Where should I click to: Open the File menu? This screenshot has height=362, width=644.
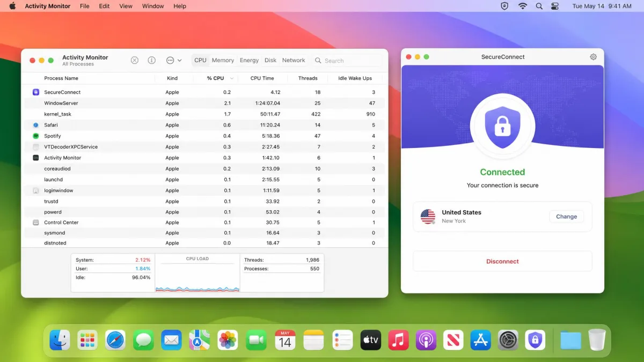click(x=85, y=6)
